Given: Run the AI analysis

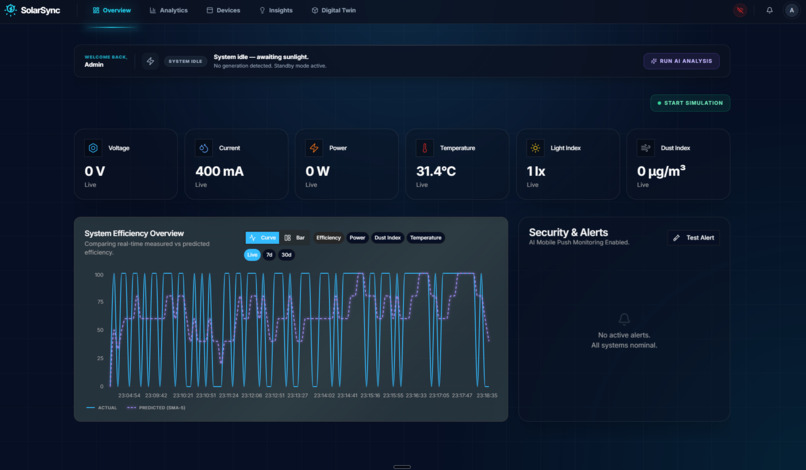Looking at the screenshot, I should 681,61.
